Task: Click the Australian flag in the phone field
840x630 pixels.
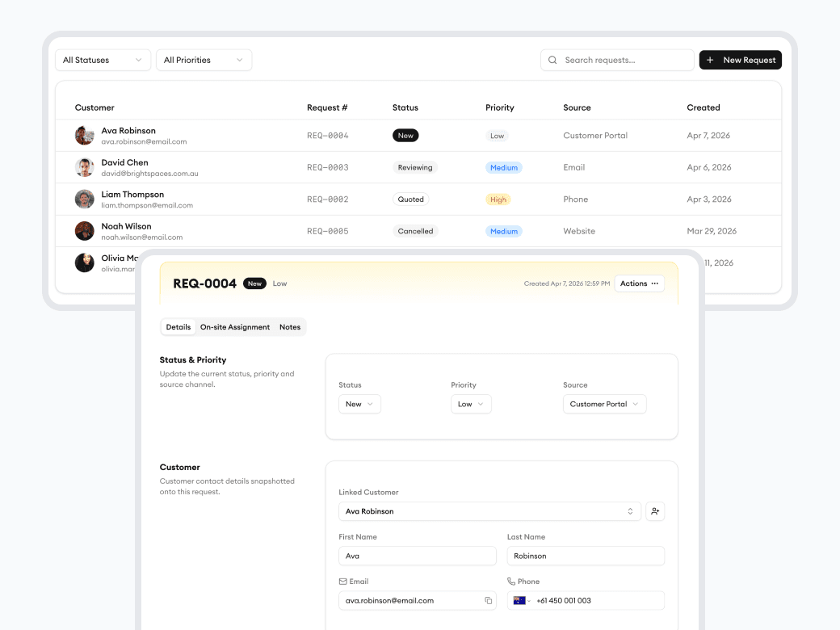Action: click(x=519, y=600)
